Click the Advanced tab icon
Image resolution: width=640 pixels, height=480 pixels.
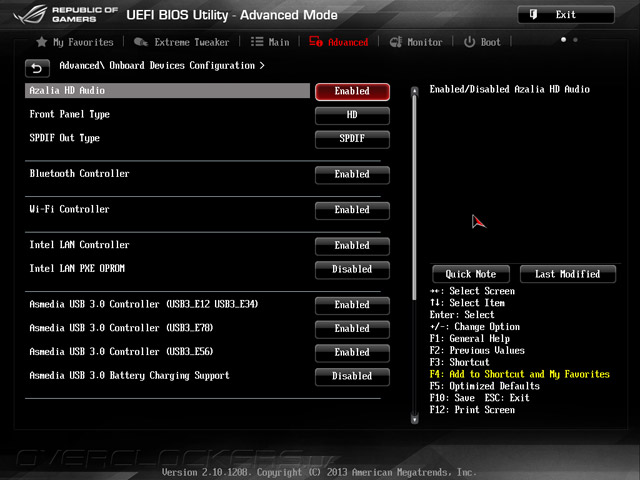tap(316, 41)
